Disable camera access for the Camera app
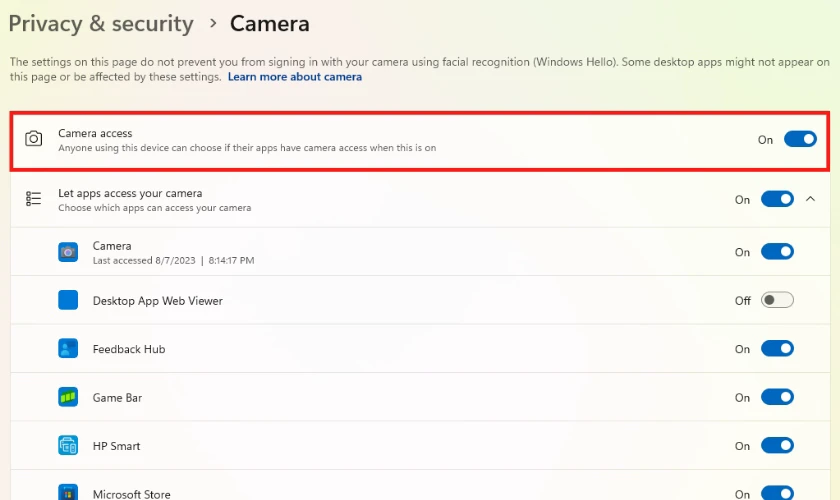Screen dimensions: 840x500 (777, 252)
